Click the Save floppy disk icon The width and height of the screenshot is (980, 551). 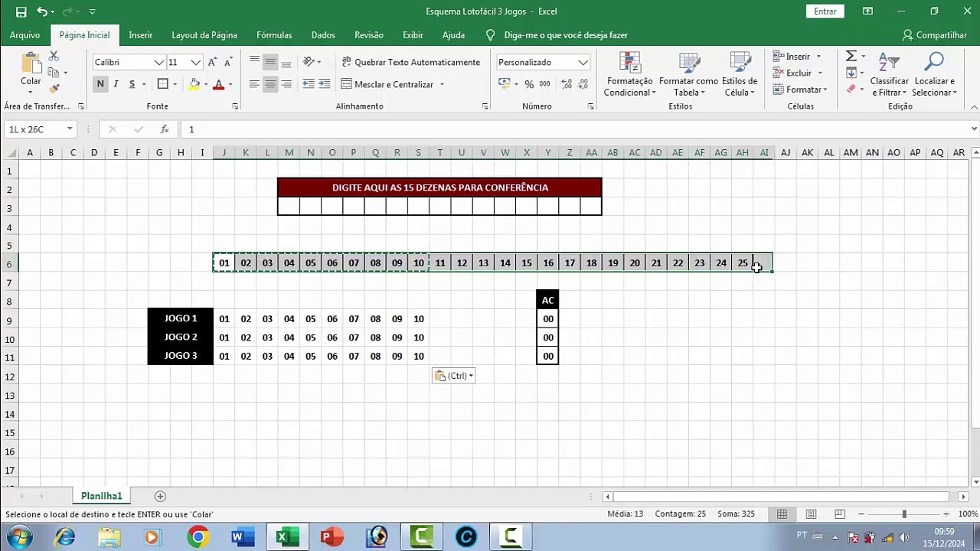[21, 11]
